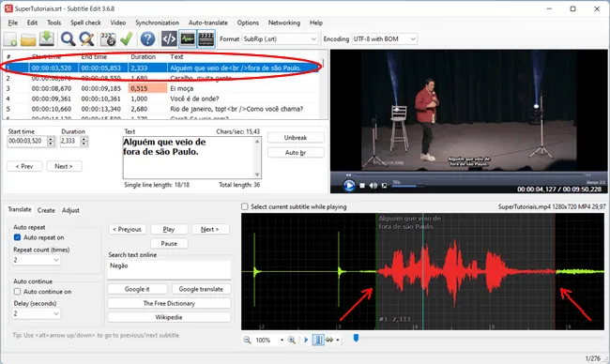Toggle source view code icon
The height and width of the screenshot is (364, 610).
tap(169, 38)
